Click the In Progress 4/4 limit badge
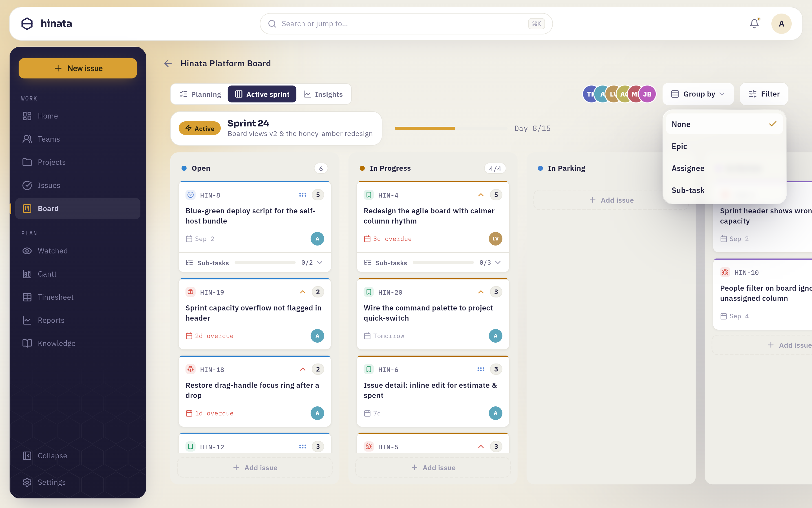 coord(495,169)
